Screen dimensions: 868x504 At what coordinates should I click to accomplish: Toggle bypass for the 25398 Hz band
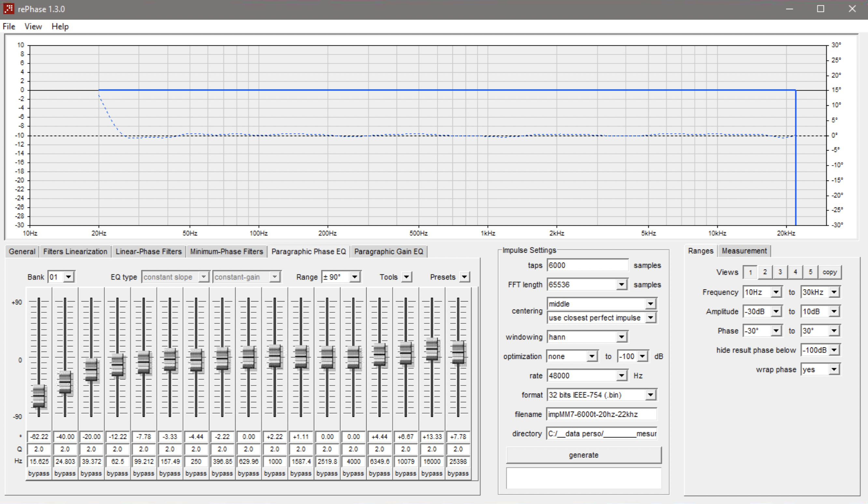pos(458,473)
